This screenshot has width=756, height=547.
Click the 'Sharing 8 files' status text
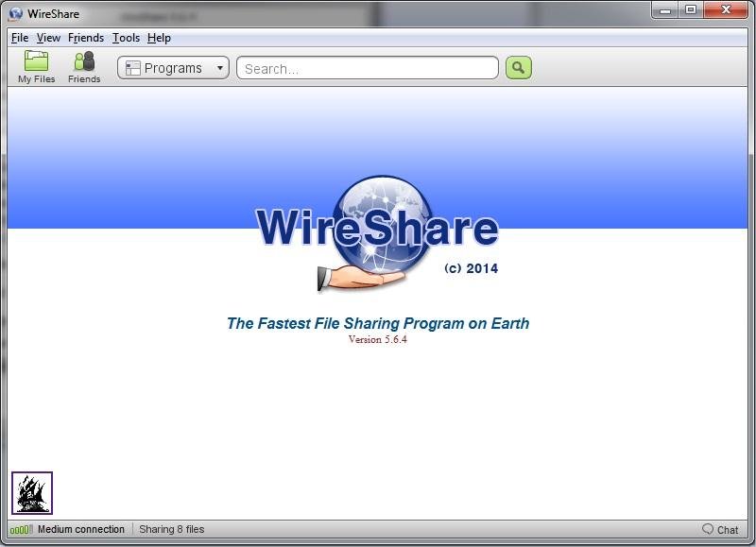click(x=171, y=530)
